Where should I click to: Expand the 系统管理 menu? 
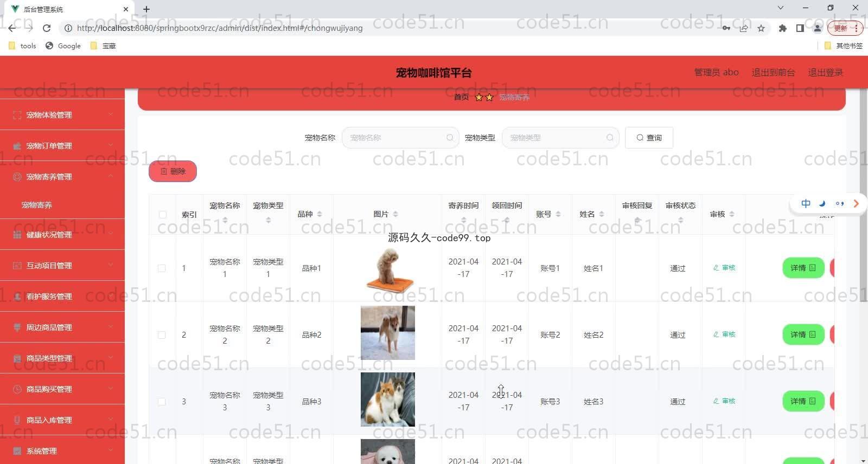[x=62, y=451]
